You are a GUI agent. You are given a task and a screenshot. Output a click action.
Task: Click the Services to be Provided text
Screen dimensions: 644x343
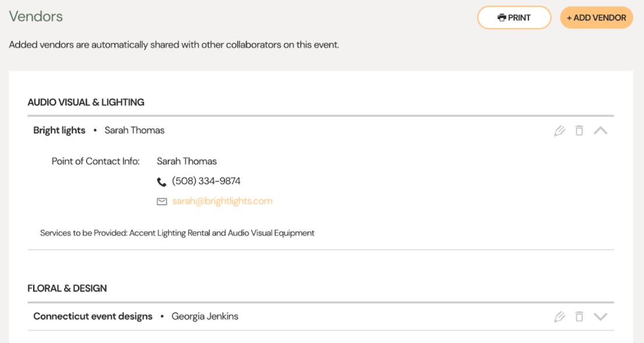177,233
